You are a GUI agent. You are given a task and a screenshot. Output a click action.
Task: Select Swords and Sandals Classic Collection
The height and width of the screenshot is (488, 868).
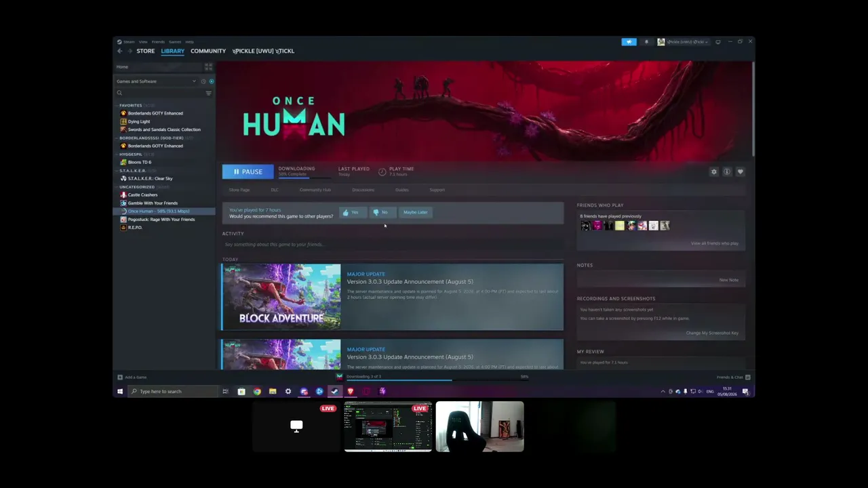pos(164,129)
